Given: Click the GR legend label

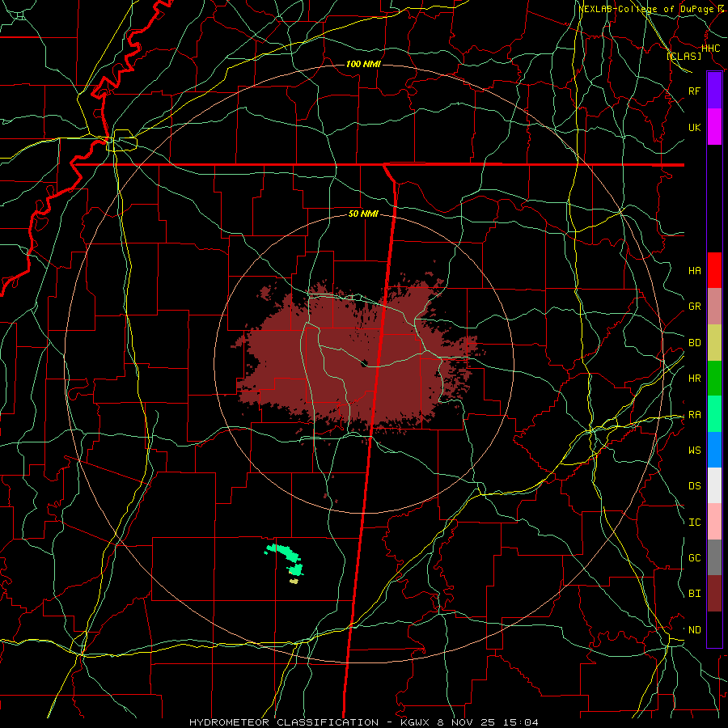Looking at the screenshot, I should [695, 307].
